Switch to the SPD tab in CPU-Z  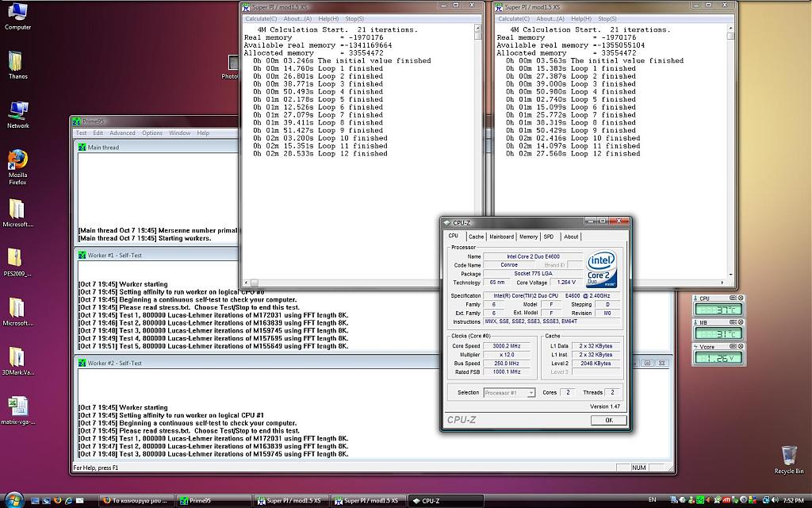(x=549, y=237)
